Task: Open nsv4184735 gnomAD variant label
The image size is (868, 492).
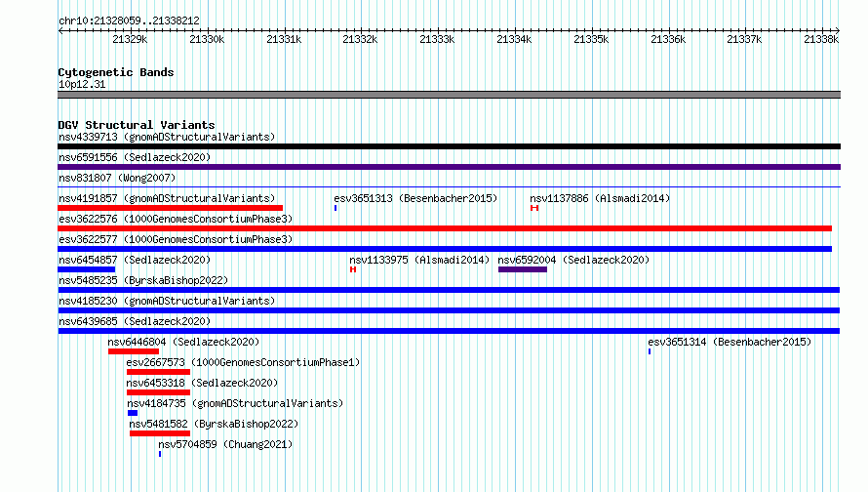Action: 235,403
